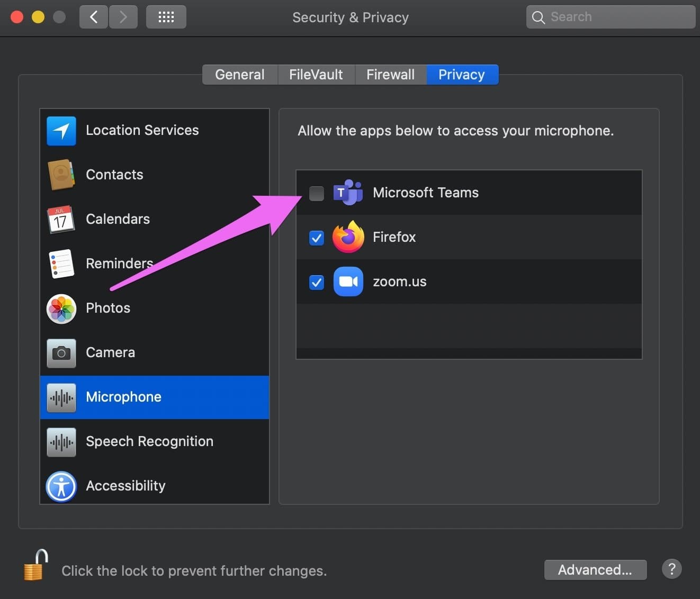
Task: Focus the Search field
Action: (611, 17)
